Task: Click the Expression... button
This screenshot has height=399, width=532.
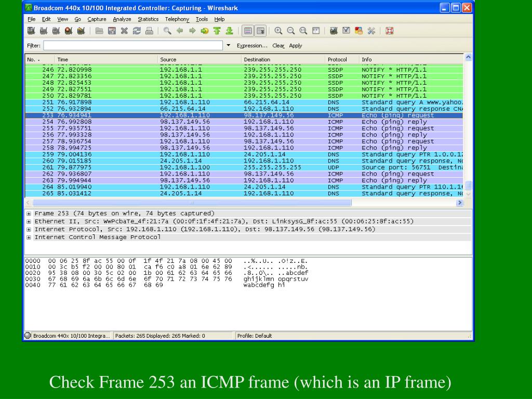Action: point(252,46)
